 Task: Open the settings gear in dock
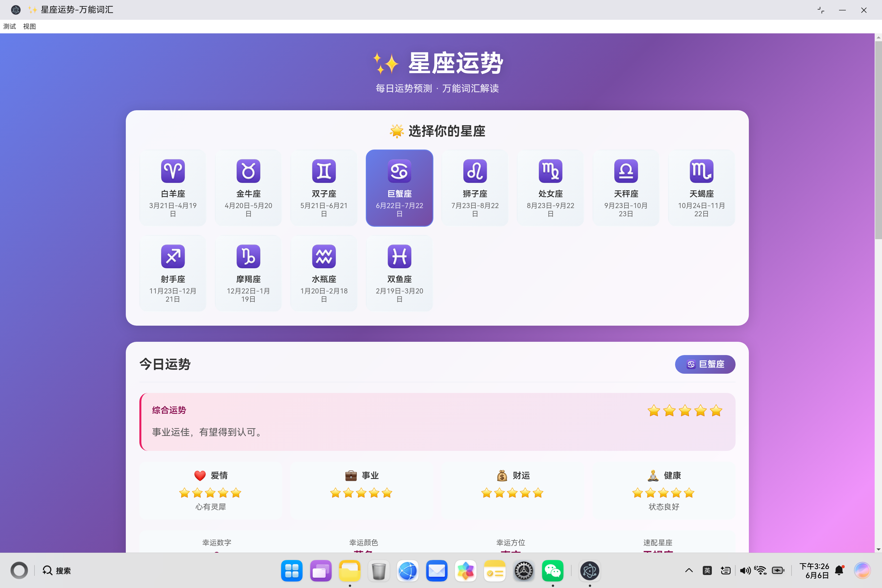524,570
